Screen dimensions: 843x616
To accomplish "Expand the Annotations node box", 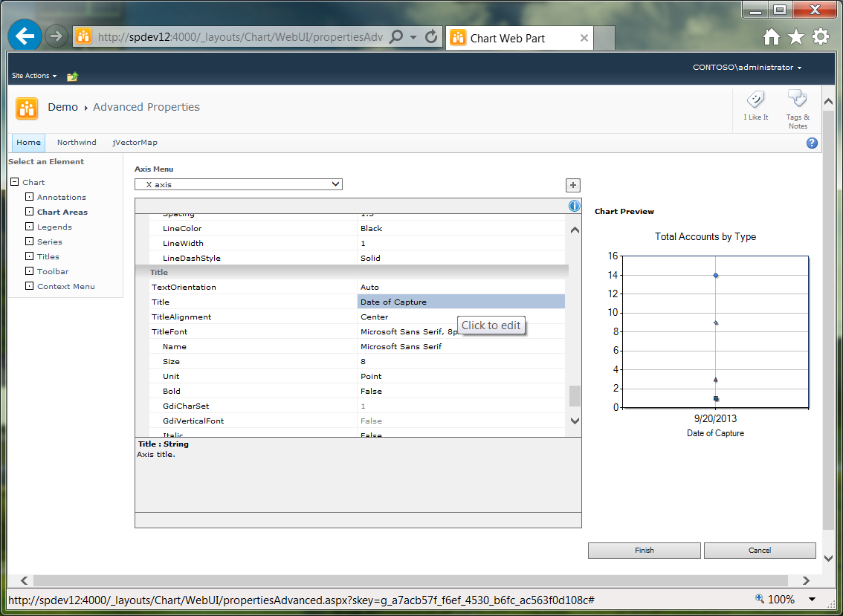I will (30, 197).
